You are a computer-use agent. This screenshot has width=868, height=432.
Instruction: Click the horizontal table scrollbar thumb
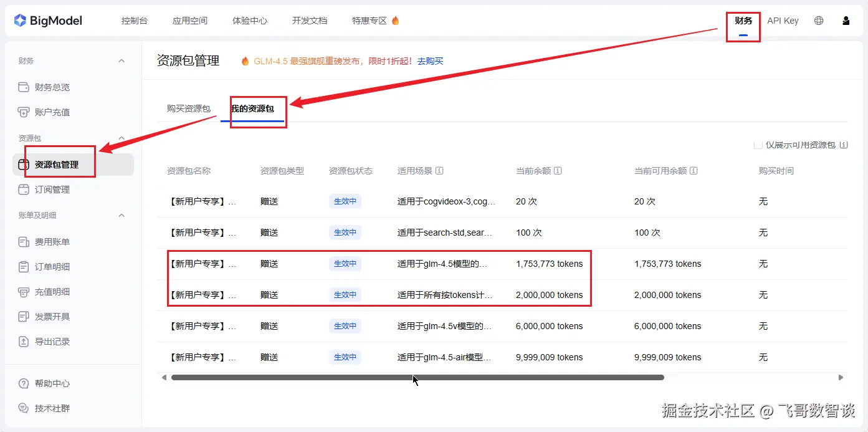(x=417, y=377)
